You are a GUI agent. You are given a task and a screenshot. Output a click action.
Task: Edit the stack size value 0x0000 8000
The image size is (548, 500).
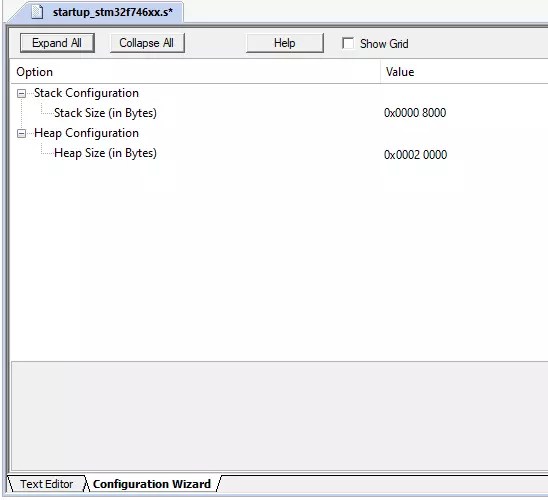coord(415,113)
